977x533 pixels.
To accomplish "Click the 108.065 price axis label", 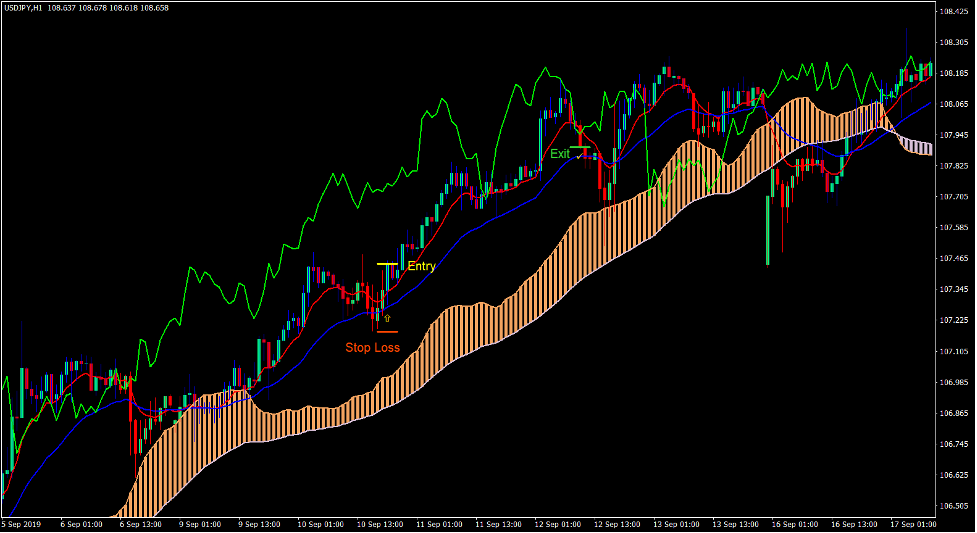I will [x=954, y=104].
